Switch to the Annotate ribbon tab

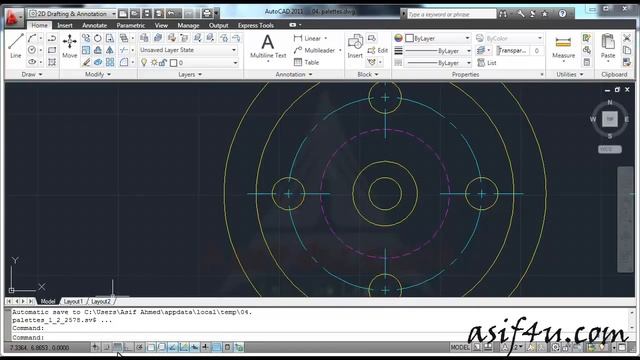tap(94, 25)
